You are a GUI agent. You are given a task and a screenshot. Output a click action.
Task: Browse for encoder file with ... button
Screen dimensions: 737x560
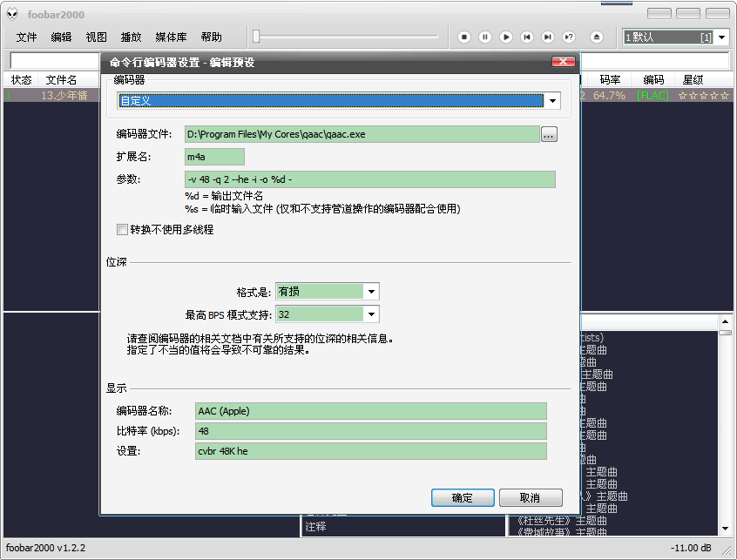pyautogui.click(x=549, y=134)
